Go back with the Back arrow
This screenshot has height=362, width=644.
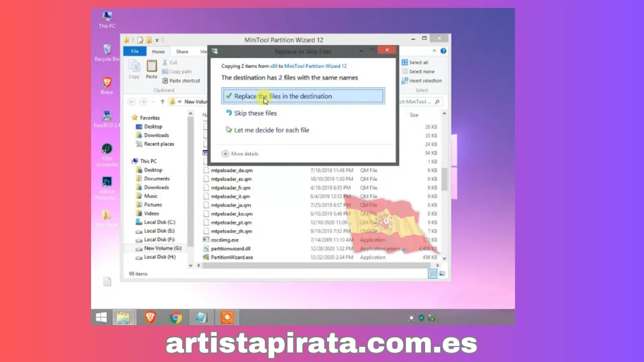tap(132, 102)
